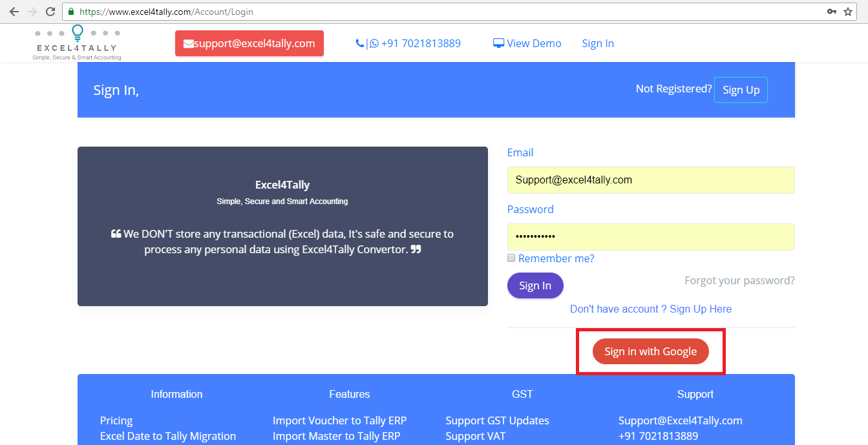Click Support@Excel4Tally.com in footer

pos(681,420)
